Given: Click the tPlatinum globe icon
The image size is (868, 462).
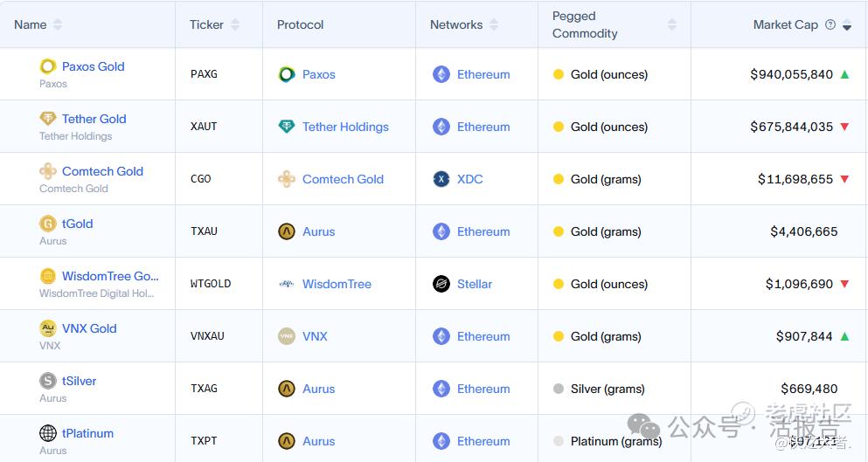Looking at the screenshot, I should coord(48,433).
